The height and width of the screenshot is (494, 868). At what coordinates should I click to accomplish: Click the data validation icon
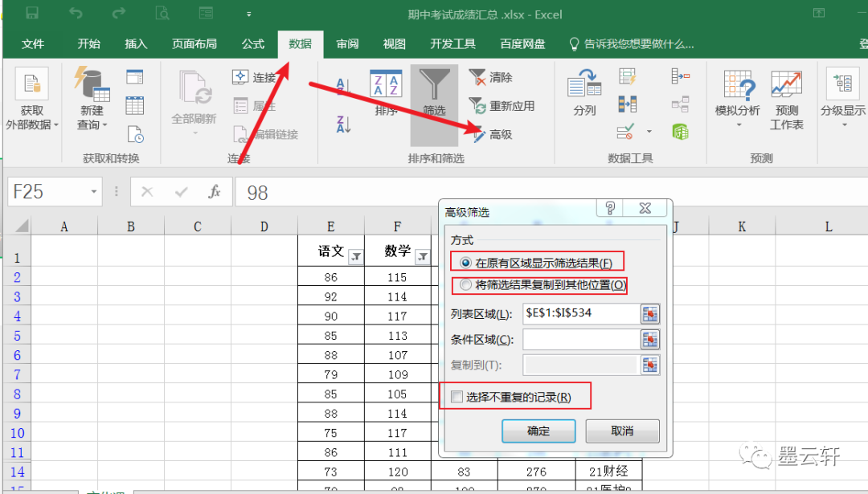625,132
